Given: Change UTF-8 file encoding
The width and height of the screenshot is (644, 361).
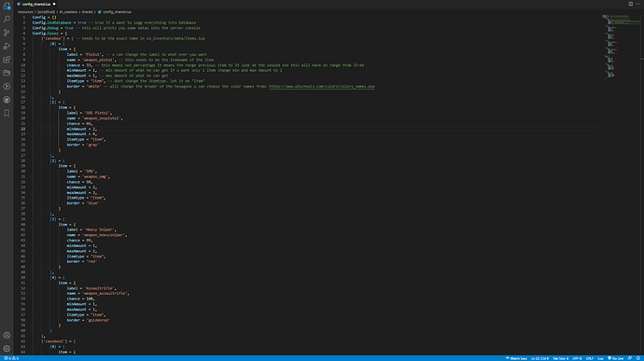Looking at the screenshot, I should click(x=577, y=358).
